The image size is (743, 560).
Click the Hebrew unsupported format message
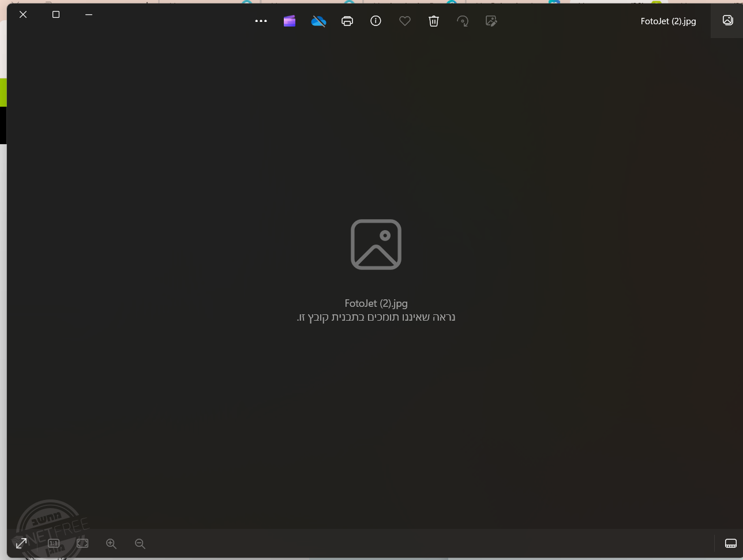click(x=376, y=317)
